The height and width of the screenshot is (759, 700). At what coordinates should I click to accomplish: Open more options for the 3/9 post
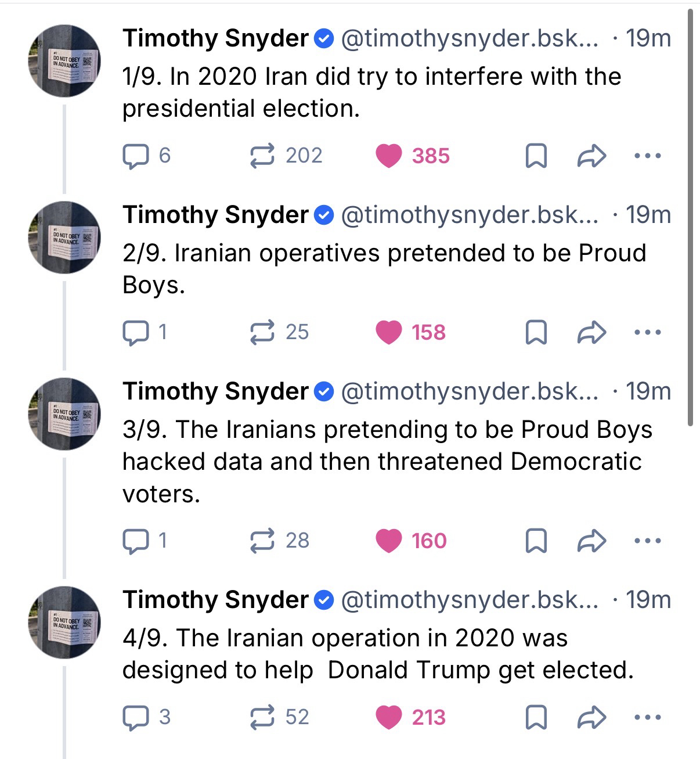pyautogui.click(x=647, y=541)
